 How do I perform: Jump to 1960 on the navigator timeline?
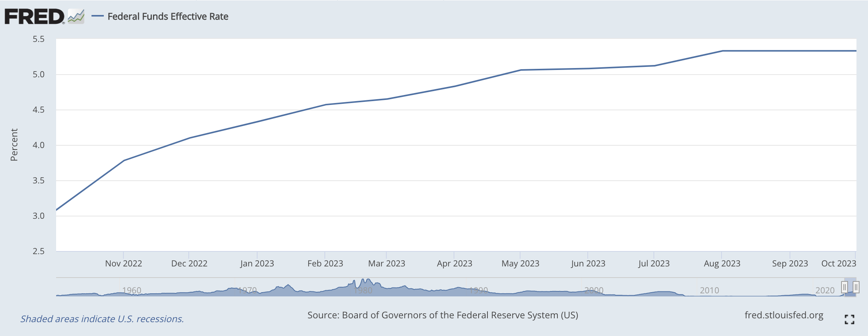[132, 290]
